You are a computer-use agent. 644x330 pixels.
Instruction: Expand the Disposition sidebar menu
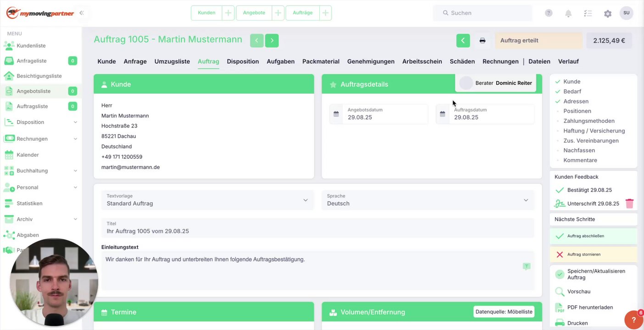41,122
